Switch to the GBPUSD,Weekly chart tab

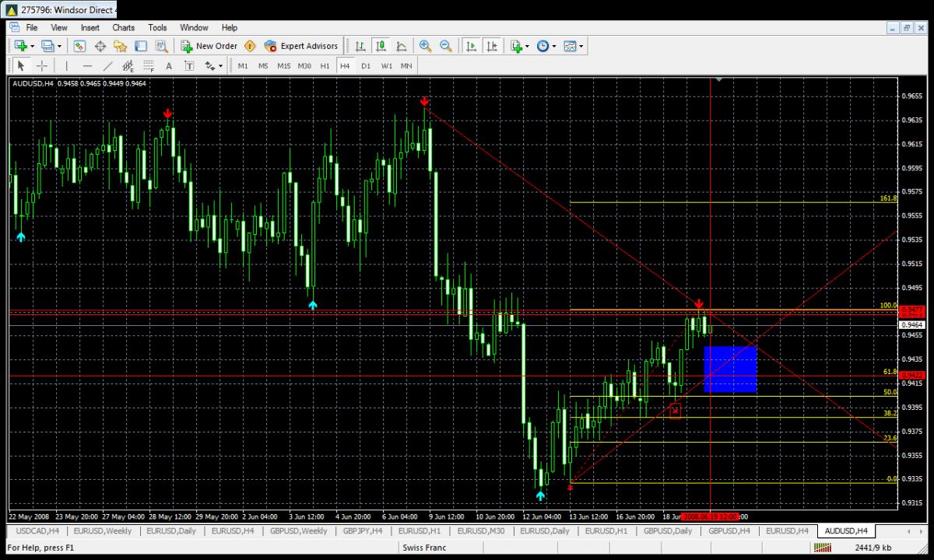pos(298,530)
